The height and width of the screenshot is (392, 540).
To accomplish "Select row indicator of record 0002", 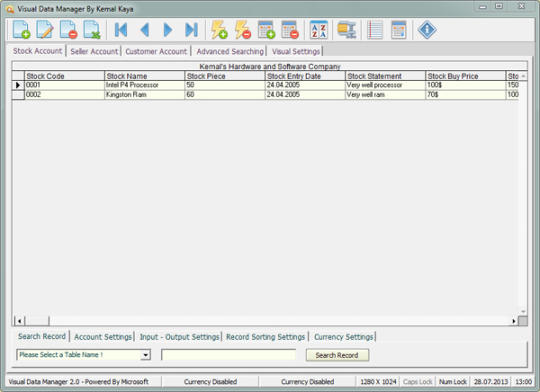I will (18, 95).
